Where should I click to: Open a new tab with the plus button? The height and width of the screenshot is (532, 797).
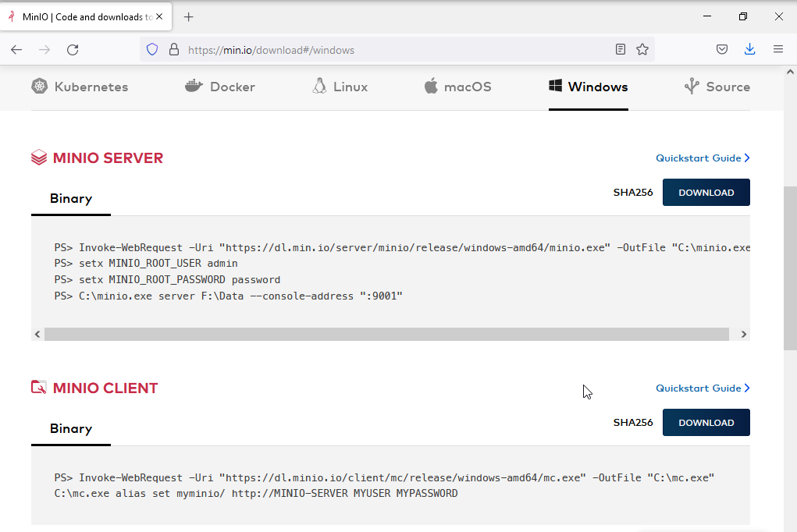point(188,17)
